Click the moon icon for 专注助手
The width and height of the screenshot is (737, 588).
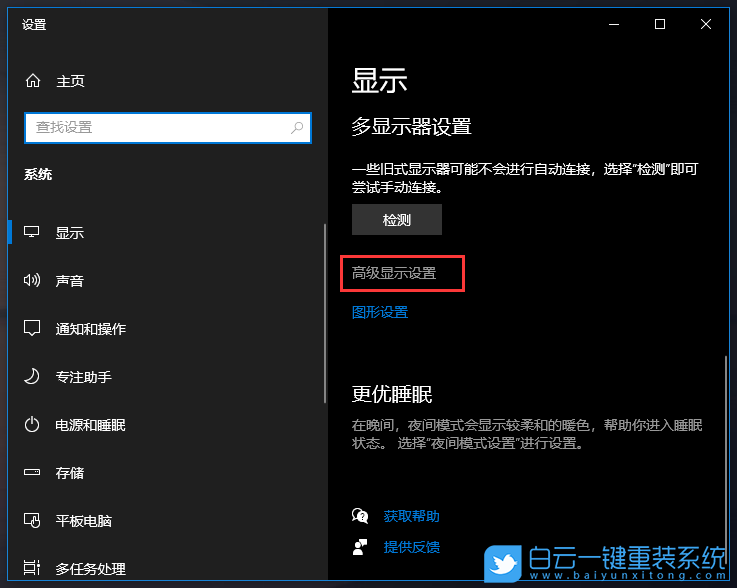(x=32, y=376)
